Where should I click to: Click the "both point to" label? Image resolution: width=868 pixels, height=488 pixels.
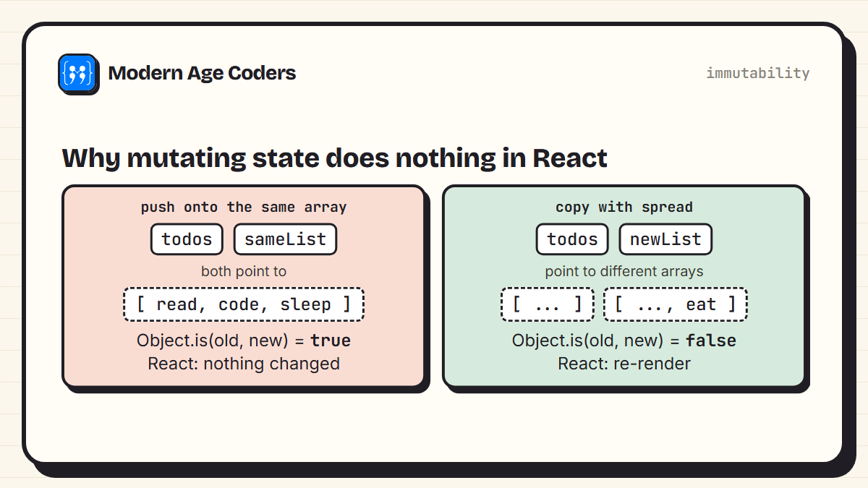[x=244, y=272]
